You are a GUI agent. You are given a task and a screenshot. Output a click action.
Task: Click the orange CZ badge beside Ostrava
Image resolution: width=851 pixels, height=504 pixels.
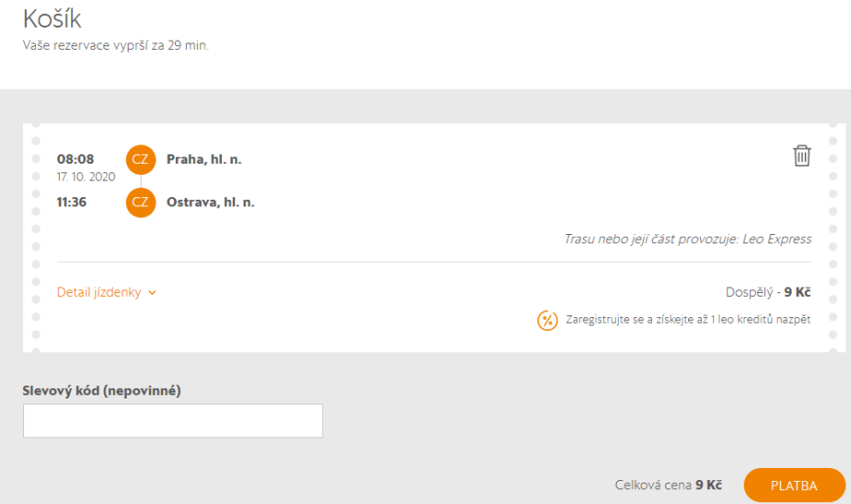(x=141, y=202)
